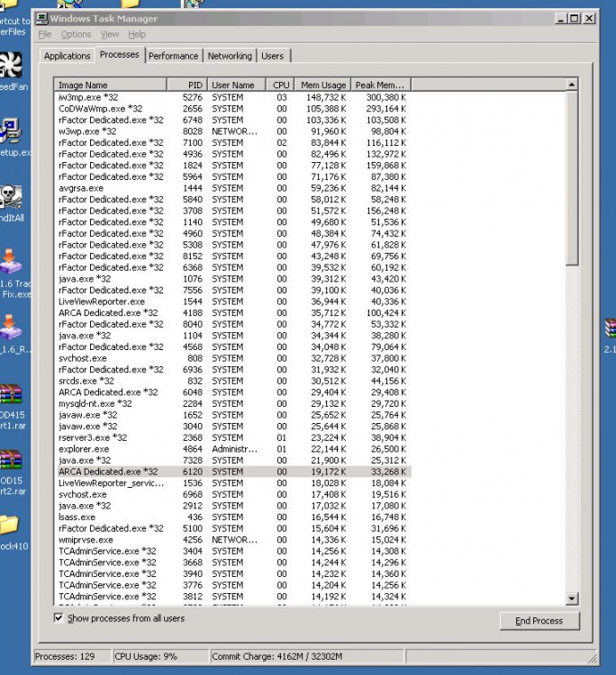Open the 1.6 Track Fix.exe installer icon

coord(10,261)
